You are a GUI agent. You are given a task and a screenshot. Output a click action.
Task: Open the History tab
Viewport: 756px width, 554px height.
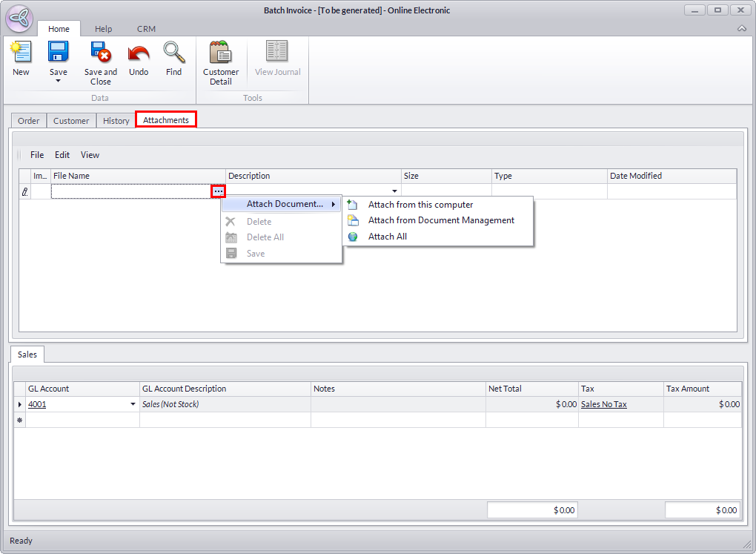116,121
